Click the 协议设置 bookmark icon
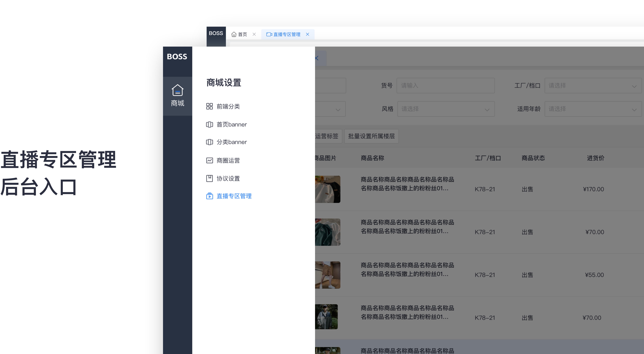 pos(209,178)
